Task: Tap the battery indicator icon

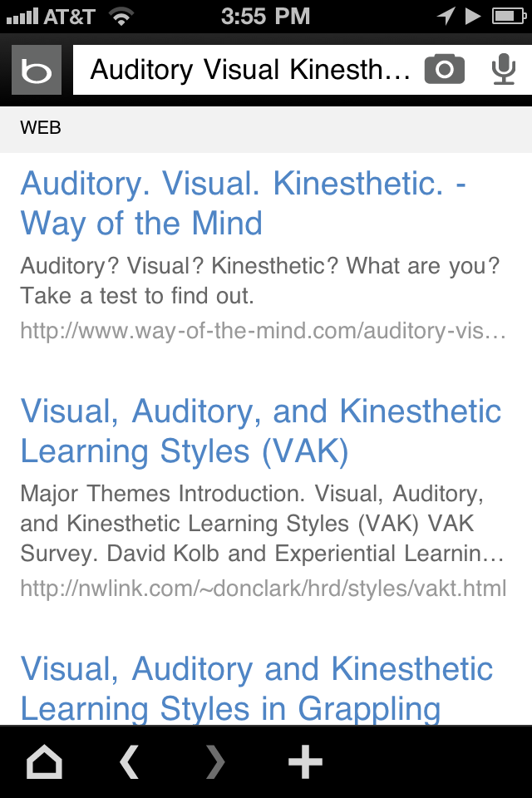Action: pos(508,16)
